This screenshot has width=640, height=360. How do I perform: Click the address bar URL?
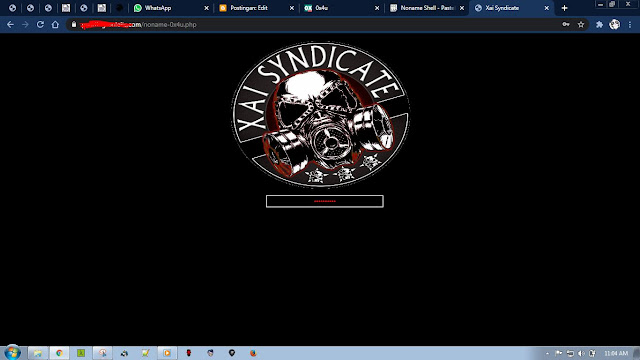pyautogui.click(x=139, y=24)
